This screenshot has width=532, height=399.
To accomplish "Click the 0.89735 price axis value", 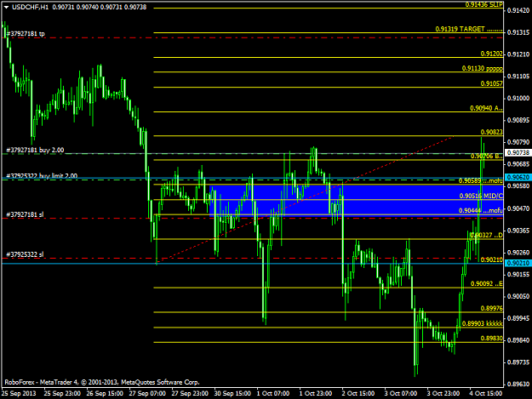I will click(518, 362).
